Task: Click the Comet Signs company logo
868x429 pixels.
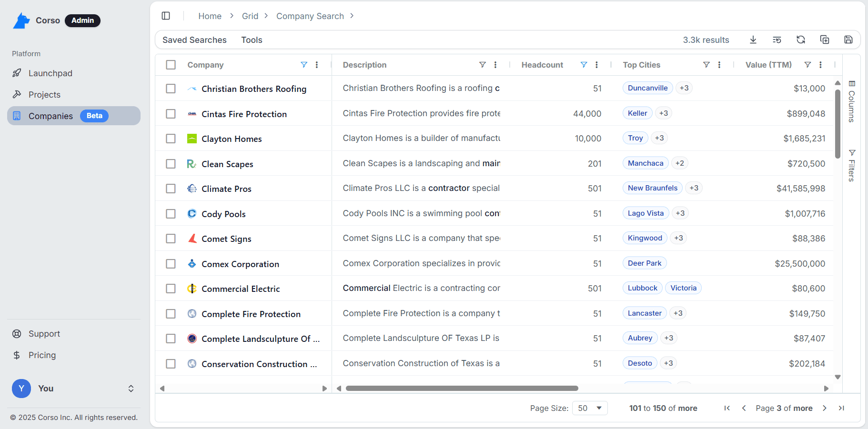Action: point(192,239)
